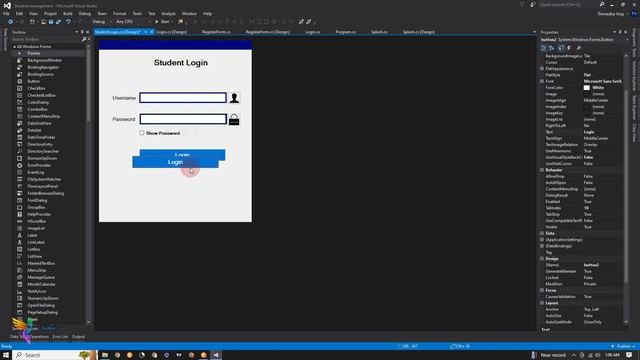Open the Error List panel tab
Viewport: 640px width, 360px height.
pos(60,337)
